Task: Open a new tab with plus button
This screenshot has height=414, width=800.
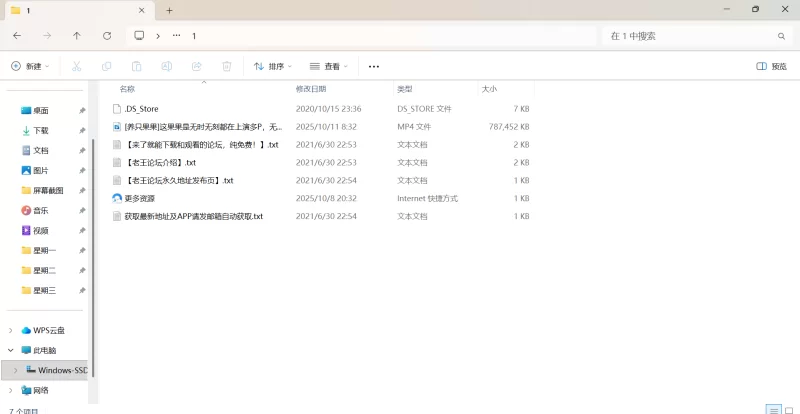Action: 169,10
